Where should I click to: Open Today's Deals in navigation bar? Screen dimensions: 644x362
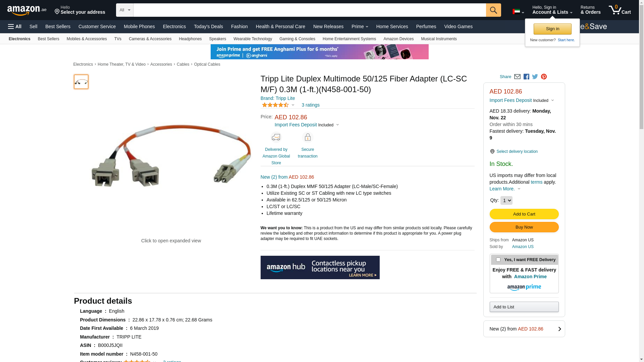pyautogui.click(x=208, y=26)
